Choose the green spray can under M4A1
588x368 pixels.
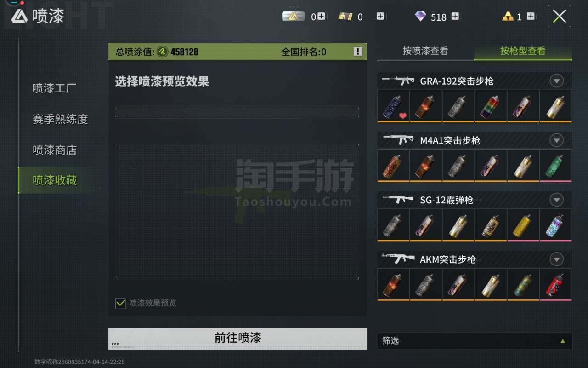[x=556, y=165]
